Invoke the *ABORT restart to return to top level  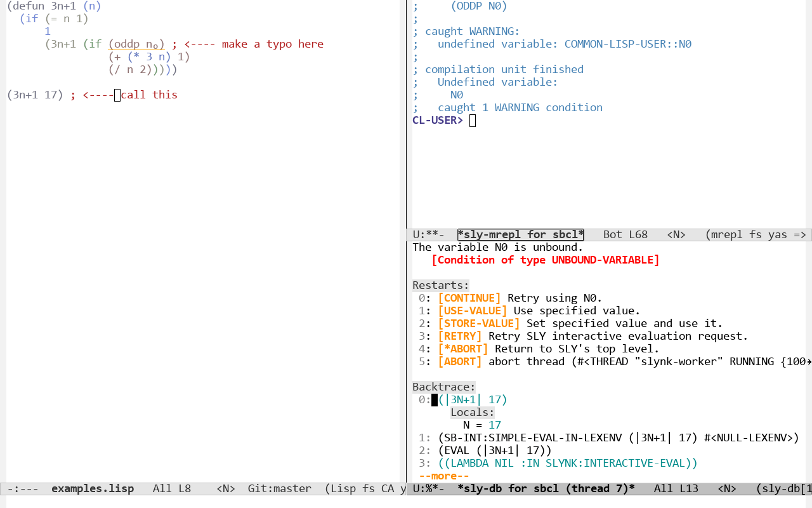pyautogui.click(x=463, y=349)
